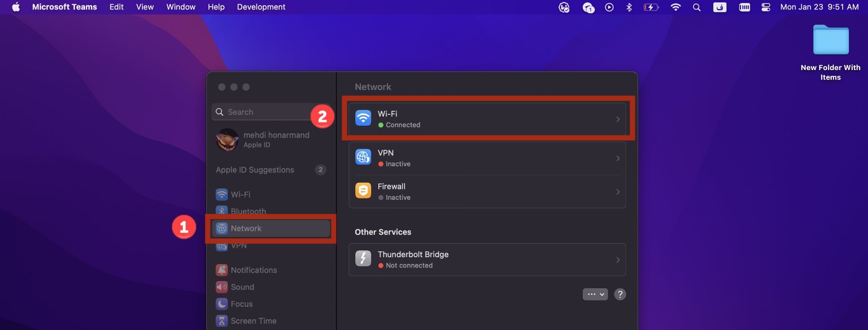The image size is (868, 330).
Task: Click the cloud sync menu bar icon
Action: click(x=588, y=7)
